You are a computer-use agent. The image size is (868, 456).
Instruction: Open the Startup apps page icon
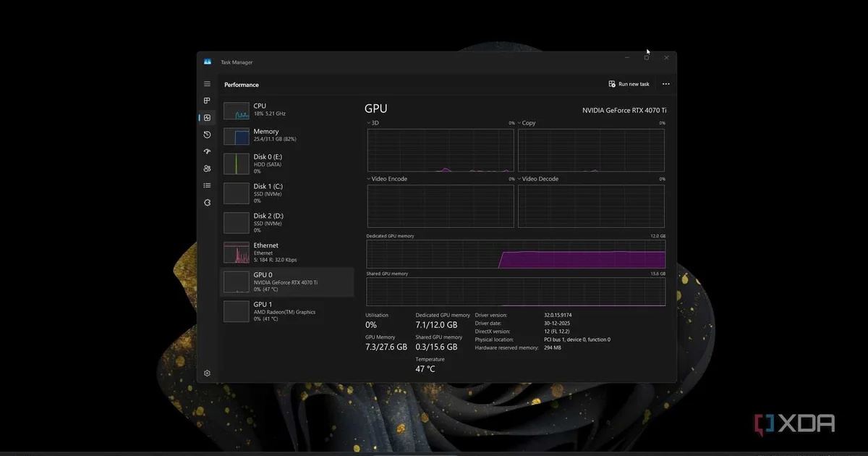[207, 151]
